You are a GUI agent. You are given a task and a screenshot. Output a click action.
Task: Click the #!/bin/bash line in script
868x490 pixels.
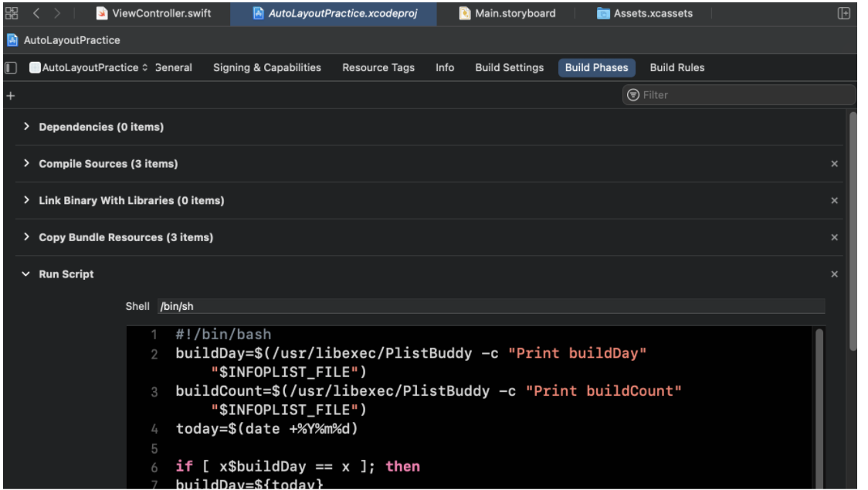(224, 334)
